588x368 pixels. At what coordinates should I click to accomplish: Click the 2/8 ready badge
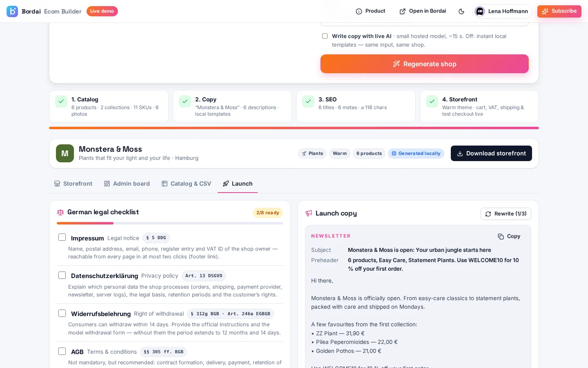[x=268, y=213]
